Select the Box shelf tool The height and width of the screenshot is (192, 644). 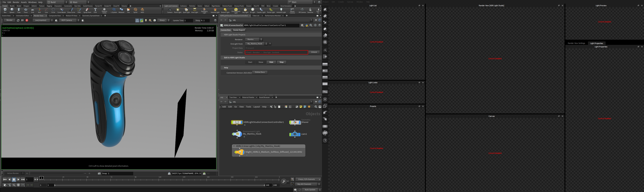coord(5,11)
